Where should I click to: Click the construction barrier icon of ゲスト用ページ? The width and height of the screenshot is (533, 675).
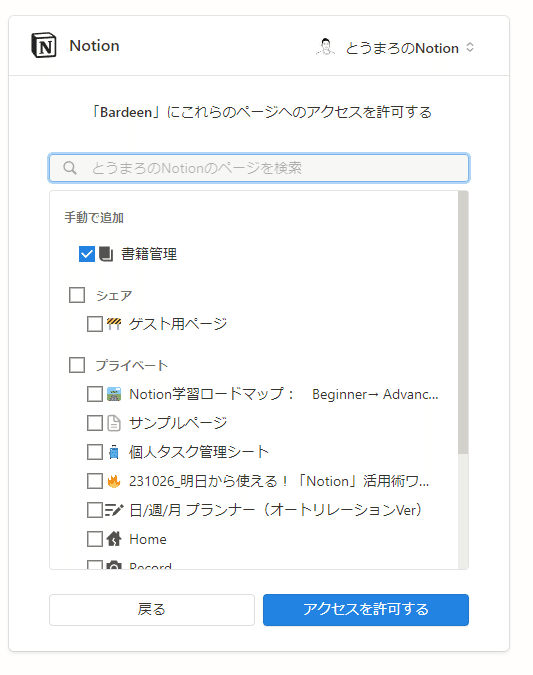point(114,324)
